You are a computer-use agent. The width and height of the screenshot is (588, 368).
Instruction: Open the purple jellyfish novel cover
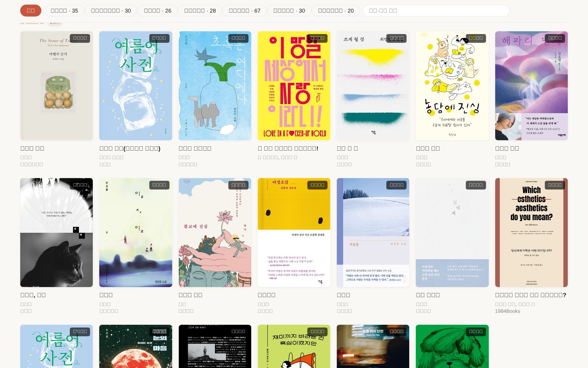(x=531, y=86)
